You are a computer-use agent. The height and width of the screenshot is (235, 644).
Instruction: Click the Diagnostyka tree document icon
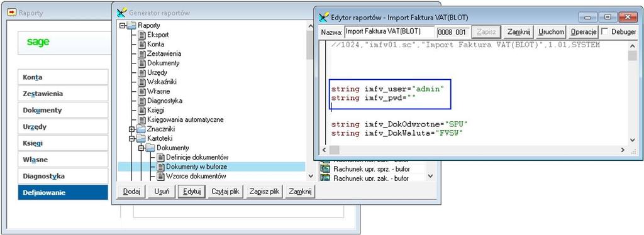142,101
